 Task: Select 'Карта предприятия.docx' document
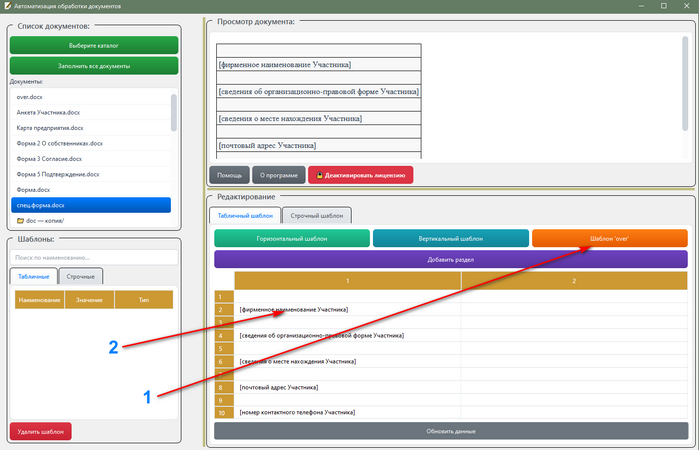tap(90, 128)
